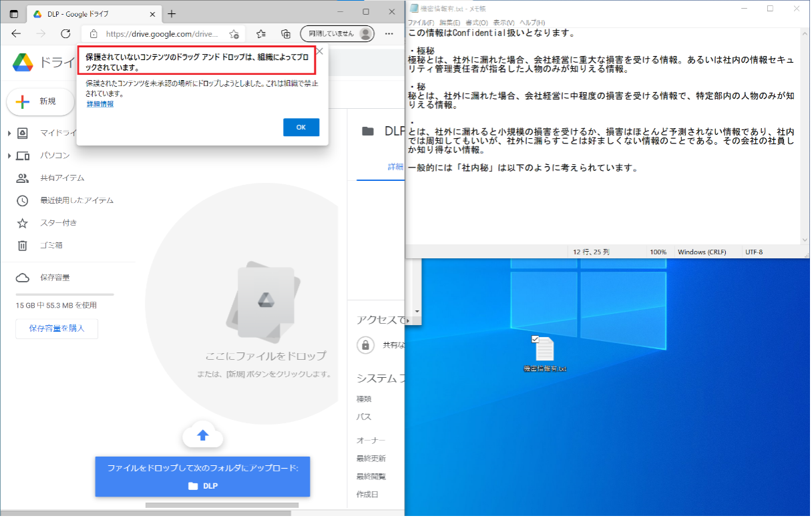Open the ヘルプ(H) menu in Notepad

click(532, 23)
